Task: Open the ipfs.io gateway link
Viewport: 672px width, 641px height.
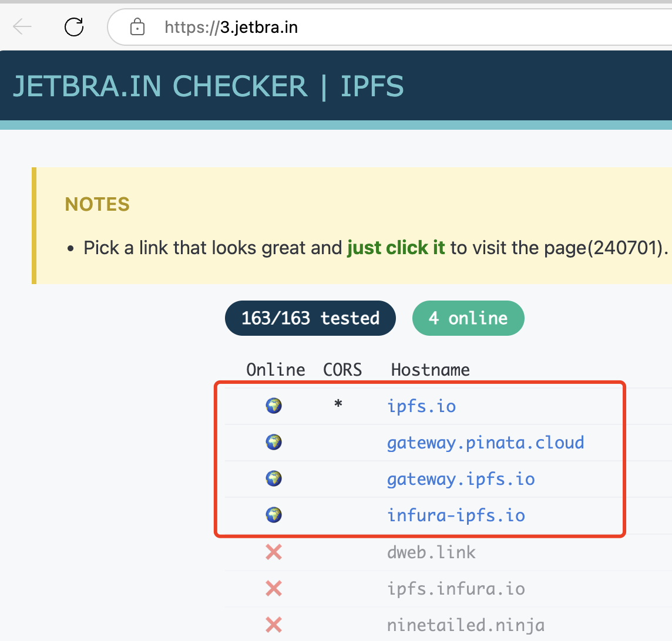Action: click(x=422, y=406)
